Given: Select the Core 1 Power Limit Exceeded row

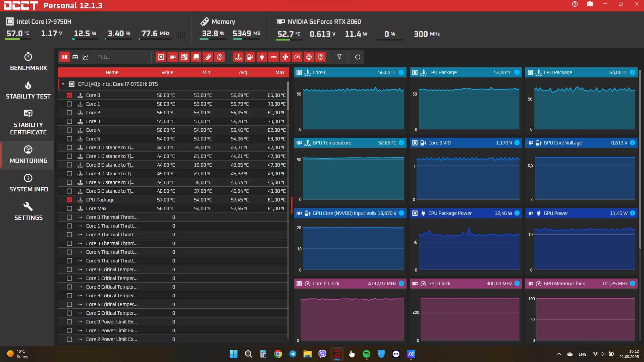Looking at the screenshot, I should click(173, 330).
